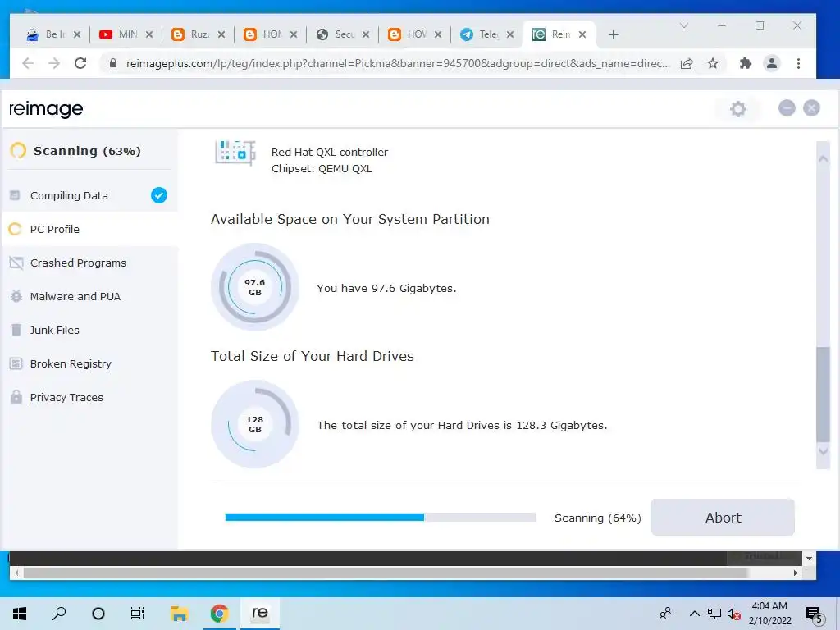Click the Scanning (63%) spinner icon
Viewport: 840px width, 630px height.
pos(18,151)
